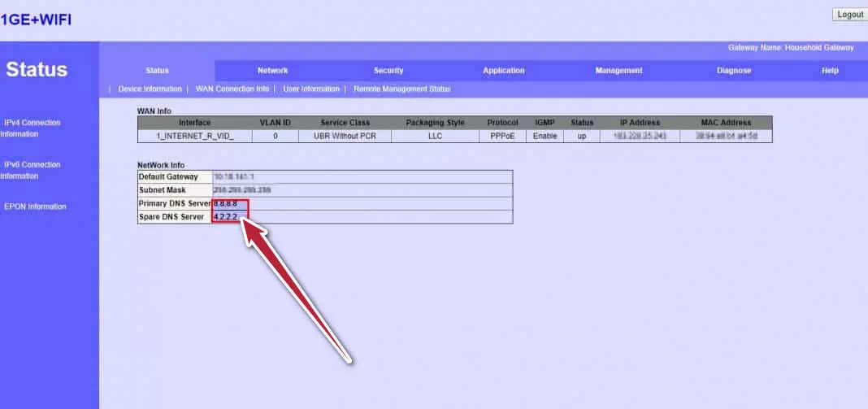
Task: Click the status 'up' cell
Action: tap(582, 136)
